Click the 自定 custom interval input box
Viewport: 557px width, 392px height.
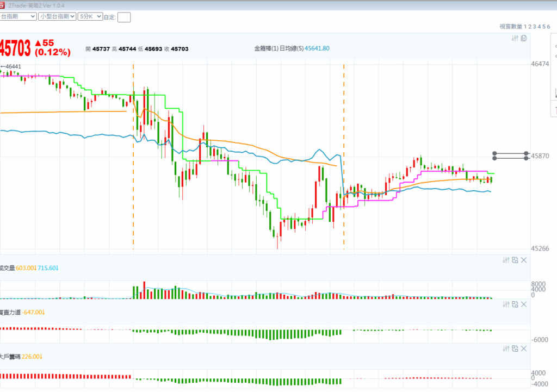click(124, 17)
